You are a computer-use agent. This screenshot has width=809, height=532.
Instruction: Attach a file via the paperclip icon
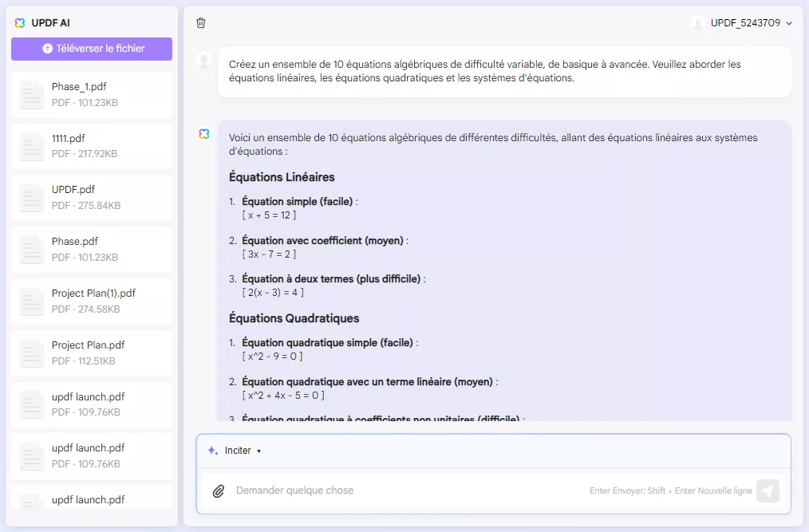point(219,491)
